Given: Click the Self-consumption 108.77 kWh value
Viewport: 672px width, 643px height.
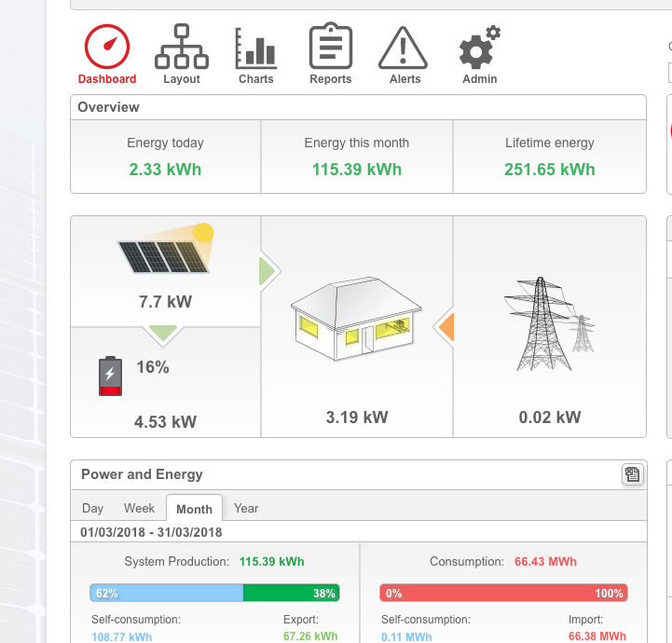Looking at the screenshot, I should pos(122,637).
